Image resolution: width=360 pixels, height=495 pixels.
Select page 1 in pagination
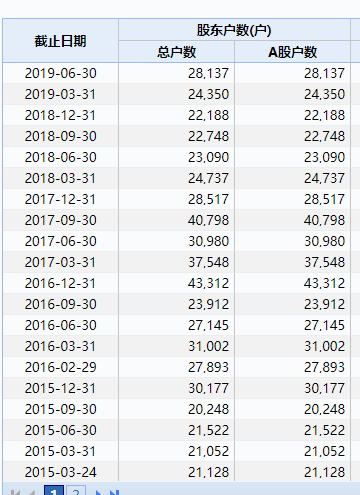(x=54, y=490)
